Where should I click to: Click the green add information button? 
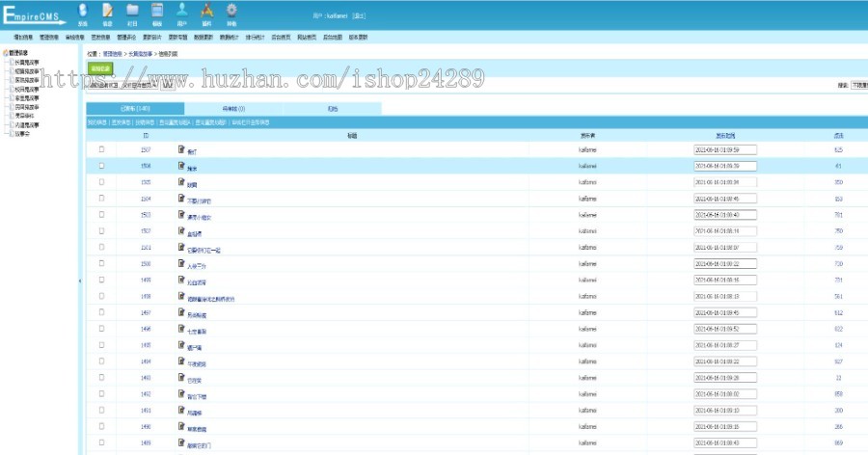click(x=100, y=68)
